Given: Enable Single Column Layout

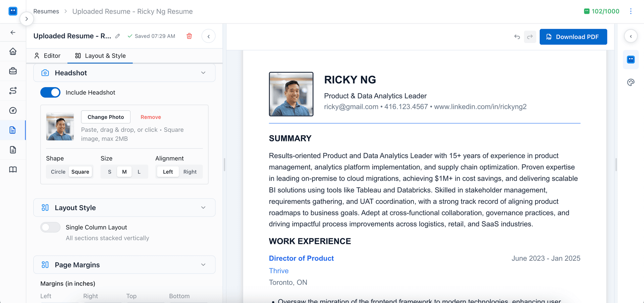Looking at the screenshot, I should tap(50, 227).
